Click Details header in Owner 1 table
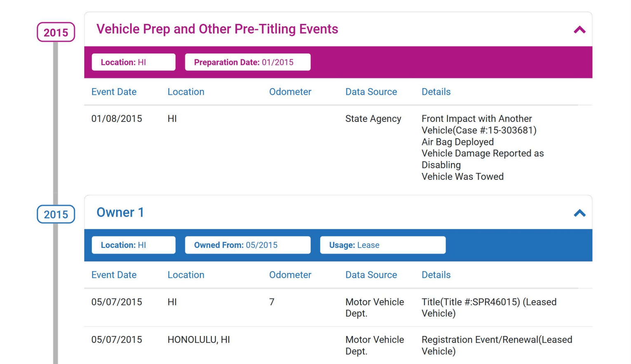Viewport: 631px width, 364px height. [x=436, y=275]
